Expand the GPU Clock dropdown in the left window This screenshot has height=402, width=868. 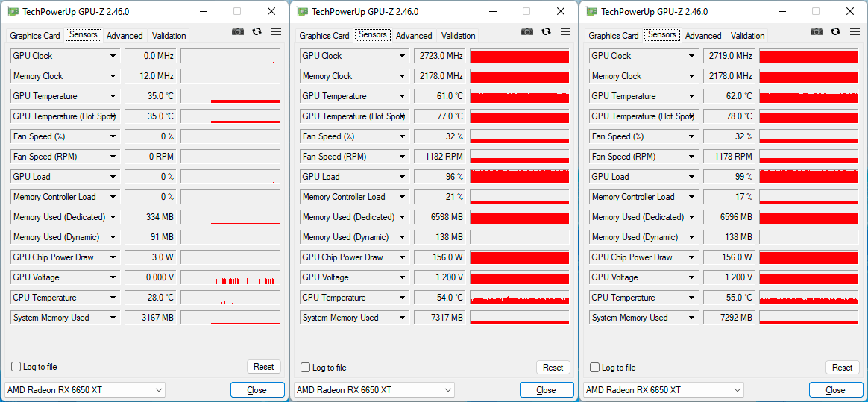[113, 56]
